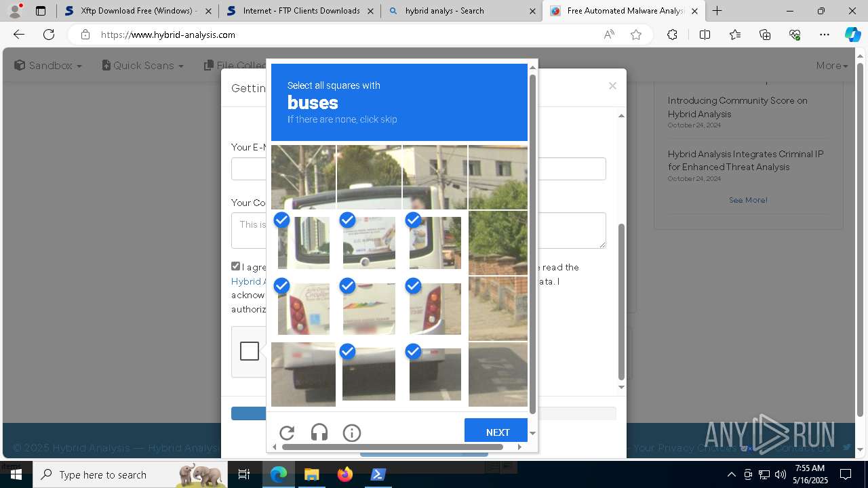
Task: Open File Explorer from the taskbar
Action: pyautogui.click(x=311, y=474)
